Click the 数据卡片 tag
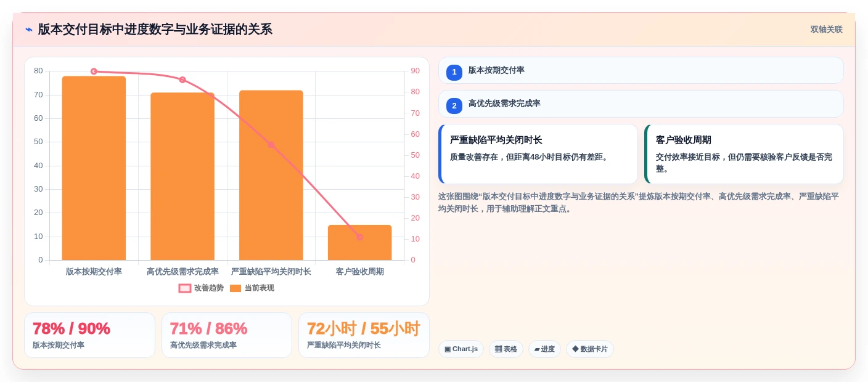 coord(590,349)
